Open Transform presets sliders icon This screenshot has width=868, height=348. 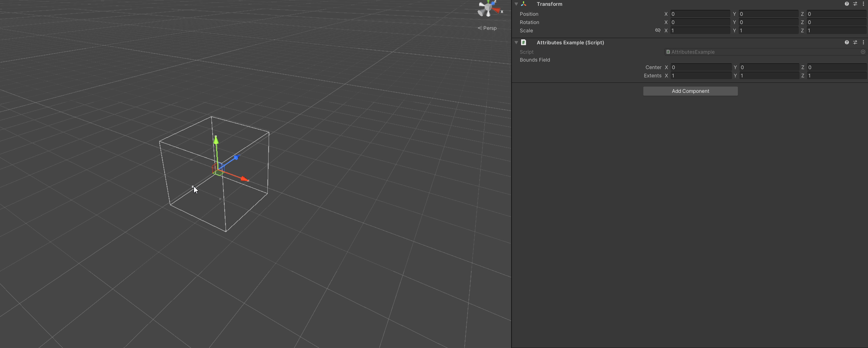[x=855, y=4]
